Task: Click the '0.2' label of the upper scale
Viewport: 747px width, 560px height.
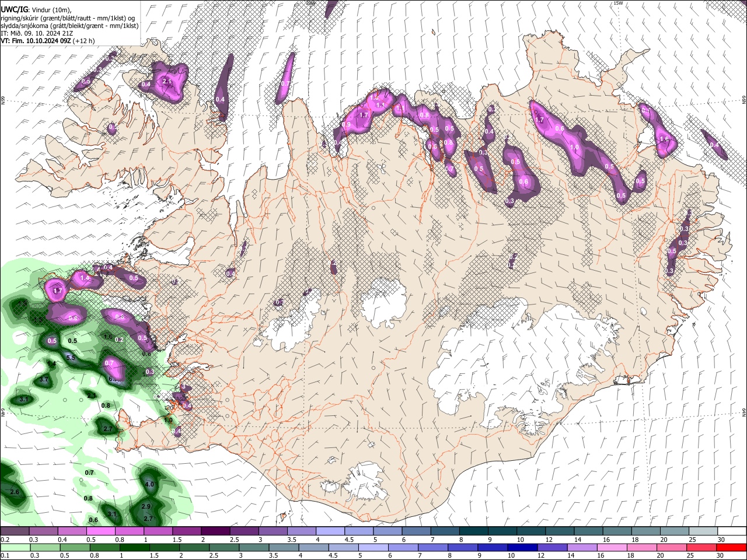Action: coord(5,540)
